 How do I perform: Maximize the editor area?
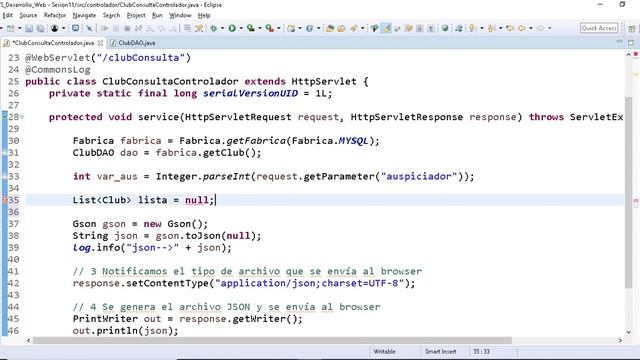631,42
